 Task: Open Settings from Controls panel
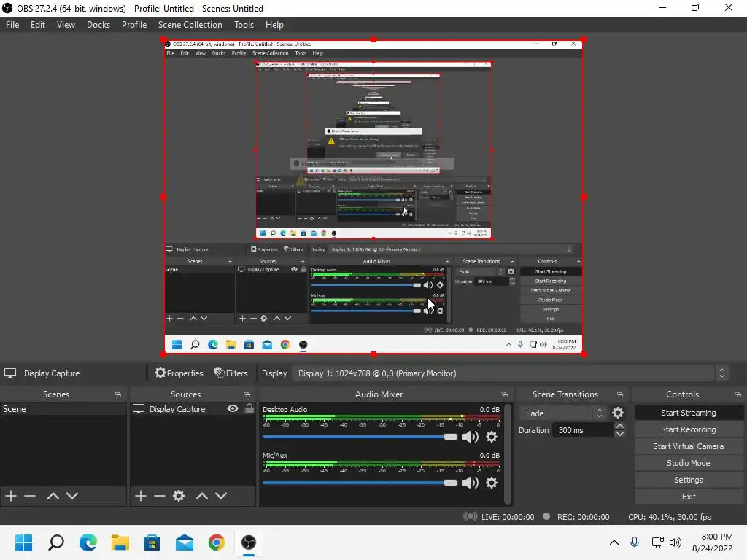click(x=689, y=480)
